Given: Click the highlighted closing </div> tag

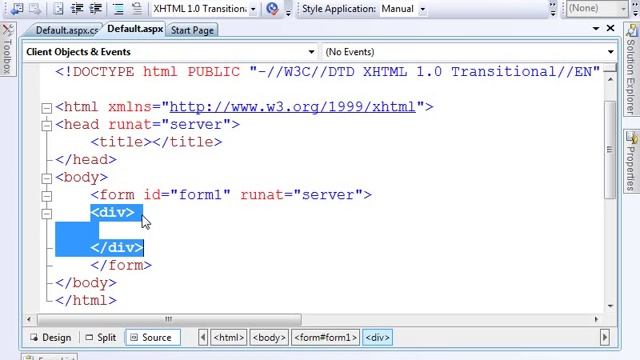Looking at the screenshot, I should 117,248.
